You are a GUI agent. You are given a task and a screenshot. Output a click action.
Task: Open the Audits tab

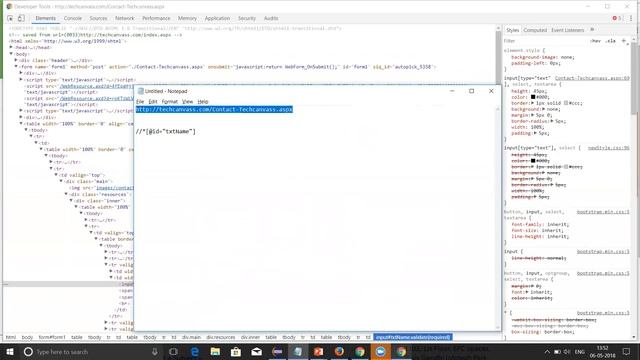pyautogui.click(x=271, y=18)
